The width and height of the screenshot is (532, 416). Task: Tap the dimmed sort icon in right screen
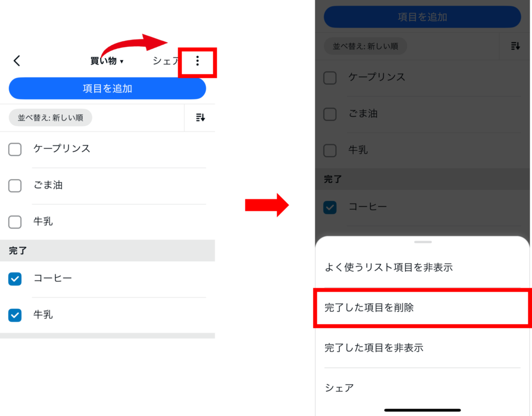coord(515,46)
